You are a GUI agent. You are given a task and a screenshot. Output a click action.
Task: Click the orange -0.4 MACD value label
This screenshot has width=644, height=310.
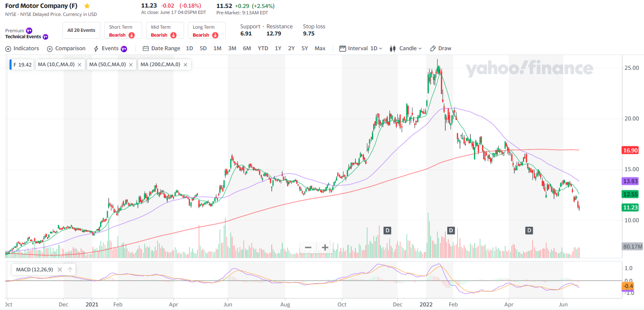point(628,286)
